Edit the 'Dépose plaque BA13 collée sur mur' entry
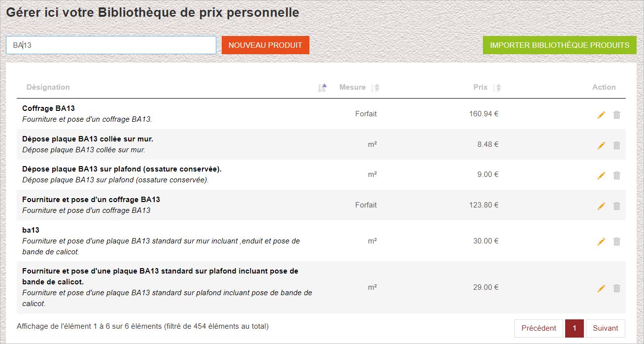Viewport: 644px width, 344px height. click(x=601, y=145)
